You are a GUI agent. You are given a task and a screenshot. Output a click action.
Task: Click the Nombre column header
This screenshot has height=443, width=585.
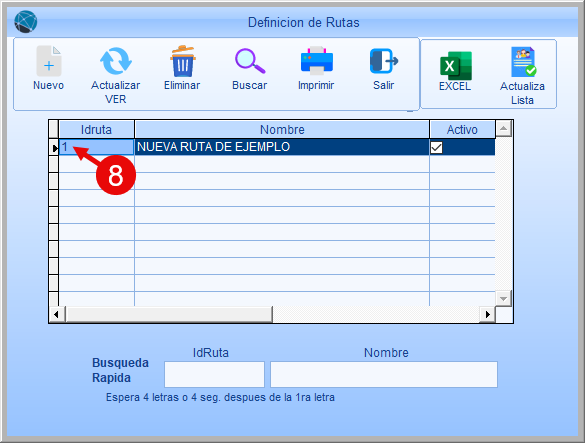282,130
